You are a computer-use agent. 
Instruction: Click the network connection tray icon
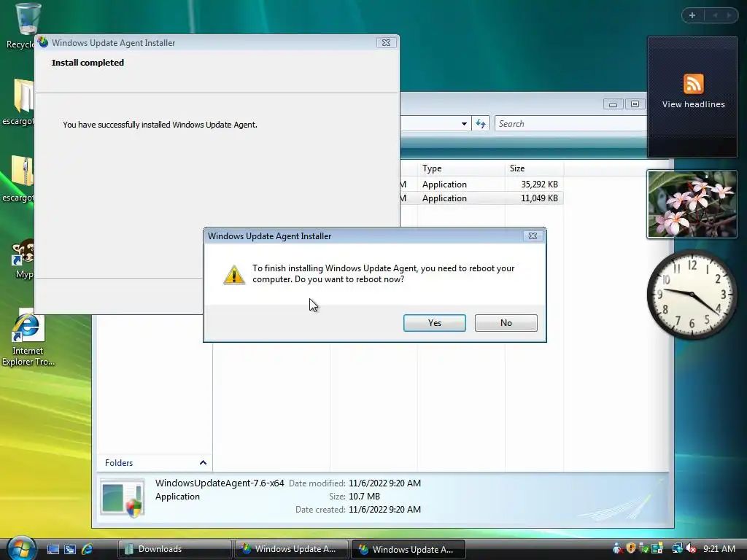[677, 548]
